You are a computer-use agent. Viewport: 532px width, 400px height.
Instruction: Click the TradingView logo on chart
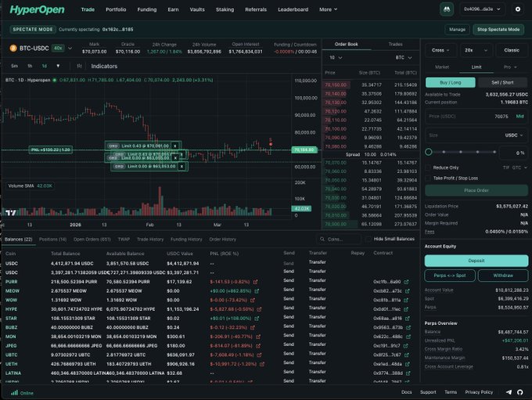pyautogui.click(x=10, y=213)
